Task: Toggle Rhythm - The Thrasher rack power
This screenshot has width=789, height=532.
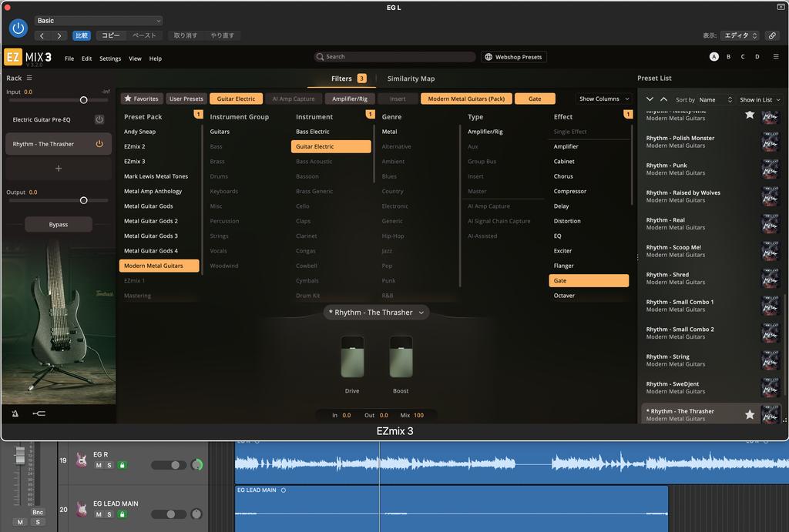Action: [99, 144]
